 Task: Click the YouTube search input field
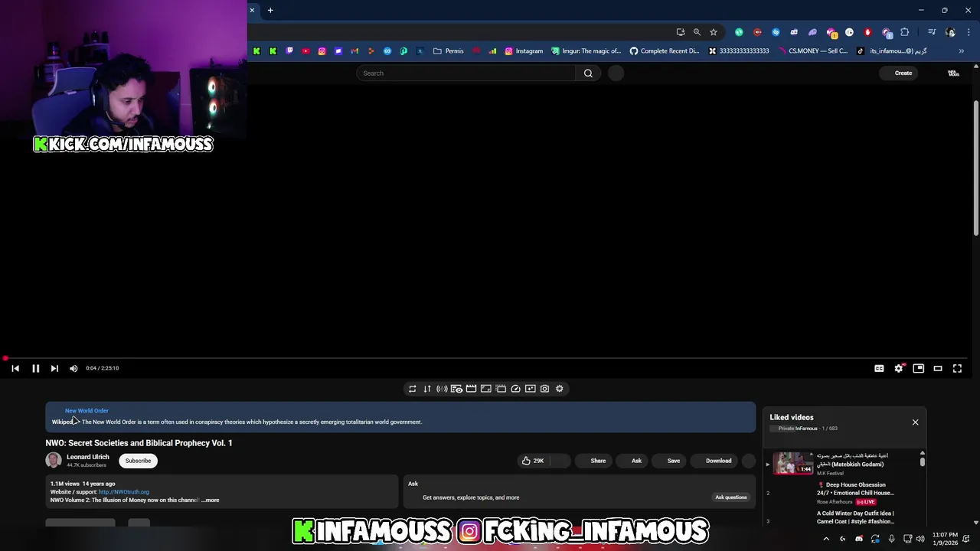click(465, 73)
